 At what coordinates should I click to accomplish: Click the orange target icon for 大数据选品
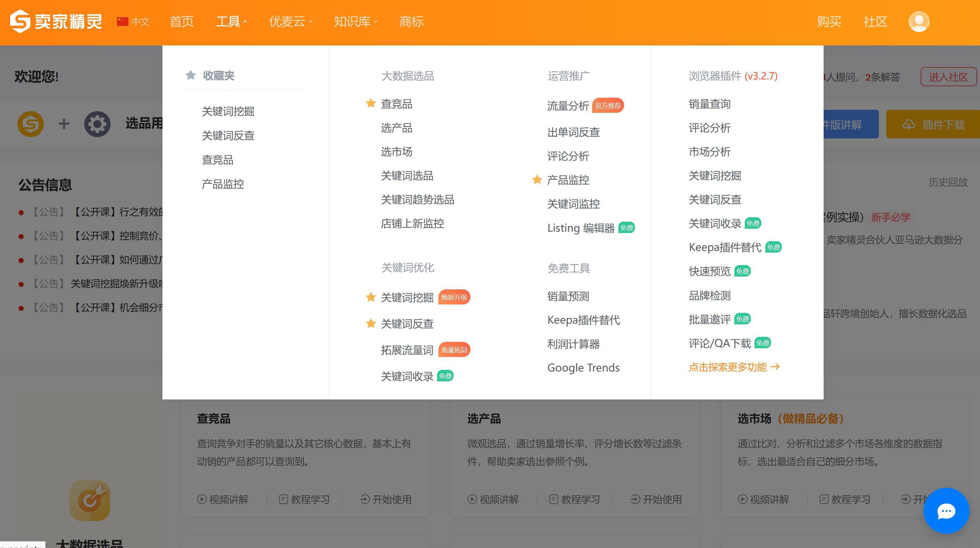pyautogui.click(x=90, y=500)
